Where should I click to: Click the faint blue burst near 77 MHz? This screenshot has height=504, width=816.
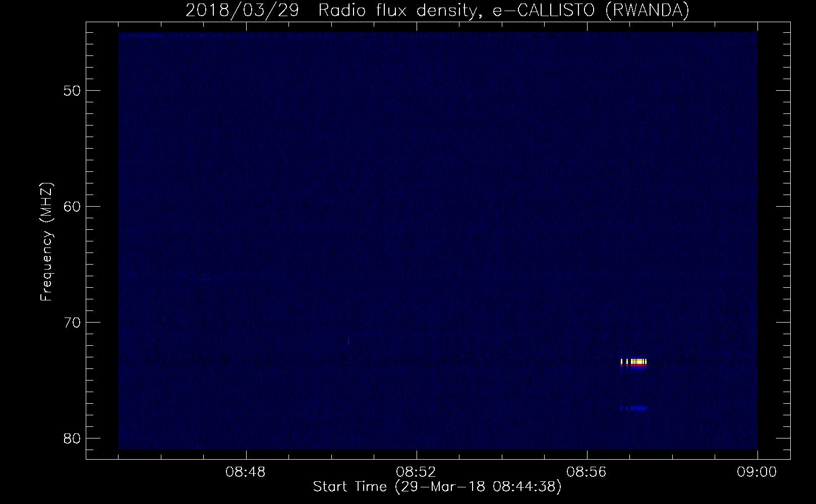coord(633,408)
